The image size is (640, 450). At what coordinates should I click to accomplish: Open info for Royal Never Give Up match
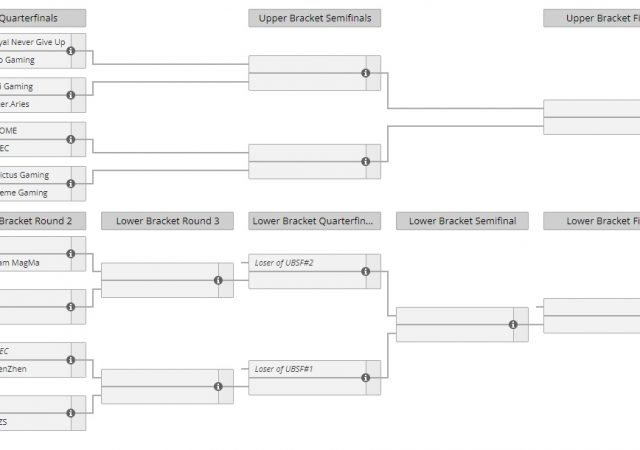[x=71, y=51]
